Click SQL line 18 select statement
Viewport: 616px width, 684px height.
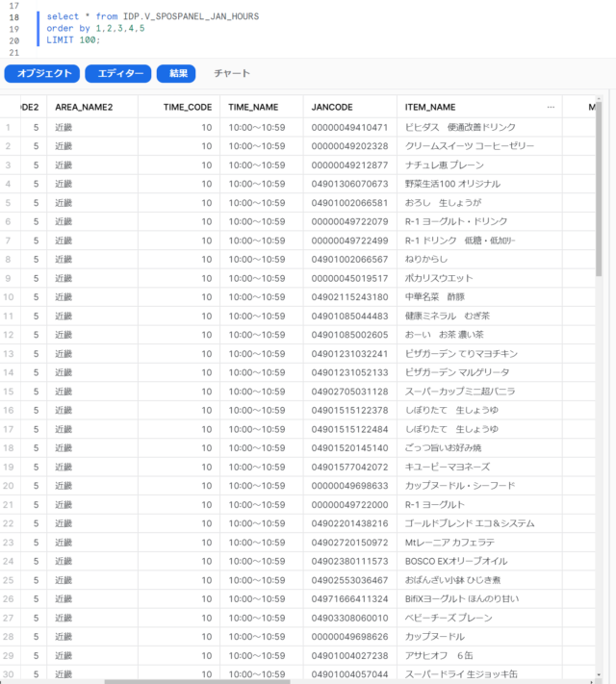[x=153, y=16]
